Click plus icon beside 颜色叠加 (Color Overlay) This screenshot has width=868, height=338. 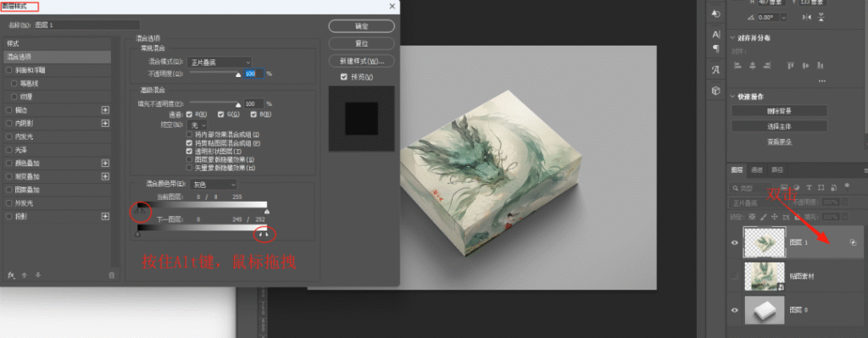[105, 163]
